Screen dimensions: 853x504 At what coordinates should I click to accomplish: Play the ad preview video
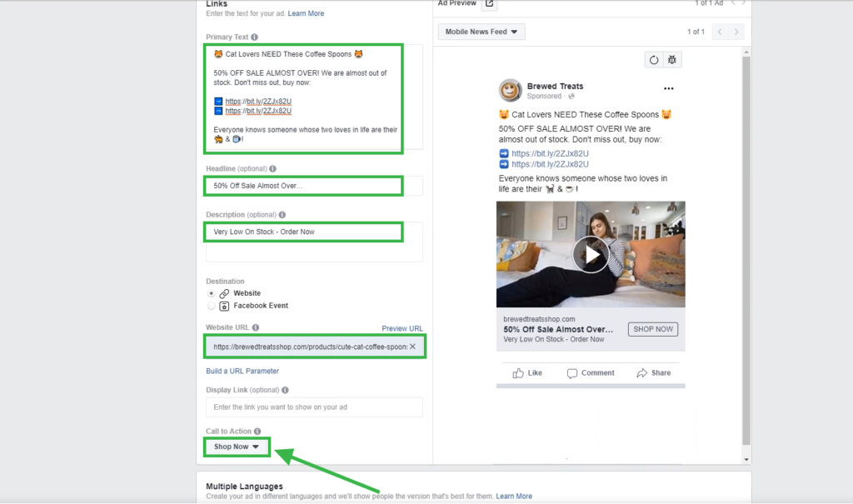coord(591,254)
